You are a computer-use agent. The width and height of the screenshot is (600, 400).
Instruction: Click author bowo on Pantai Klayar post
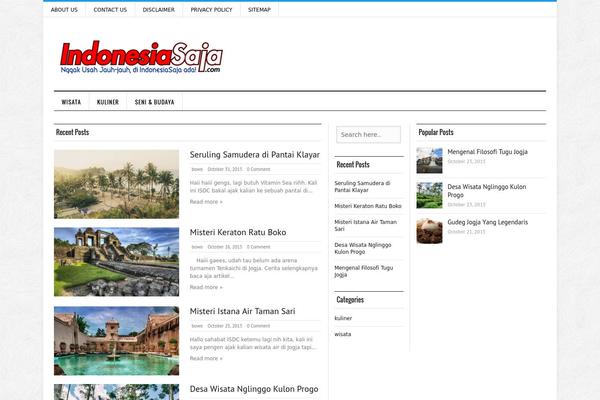click(197, 169)
